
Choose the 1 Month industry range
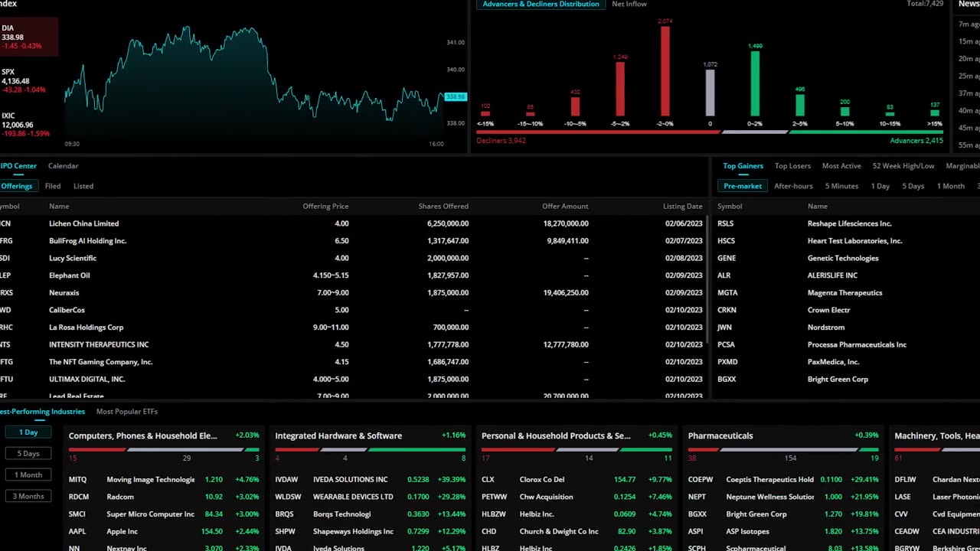point(28,475)
